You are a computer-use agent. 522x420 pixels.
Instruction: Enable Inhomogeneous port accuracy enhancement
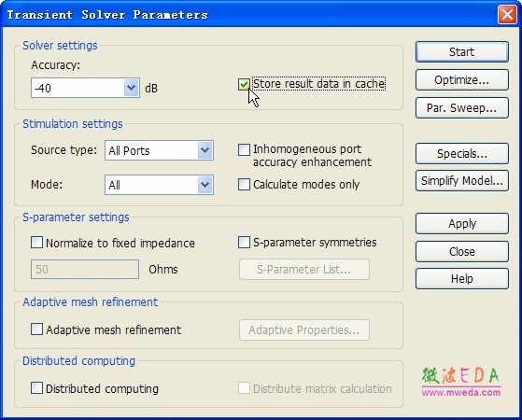(x=244, y=149)
